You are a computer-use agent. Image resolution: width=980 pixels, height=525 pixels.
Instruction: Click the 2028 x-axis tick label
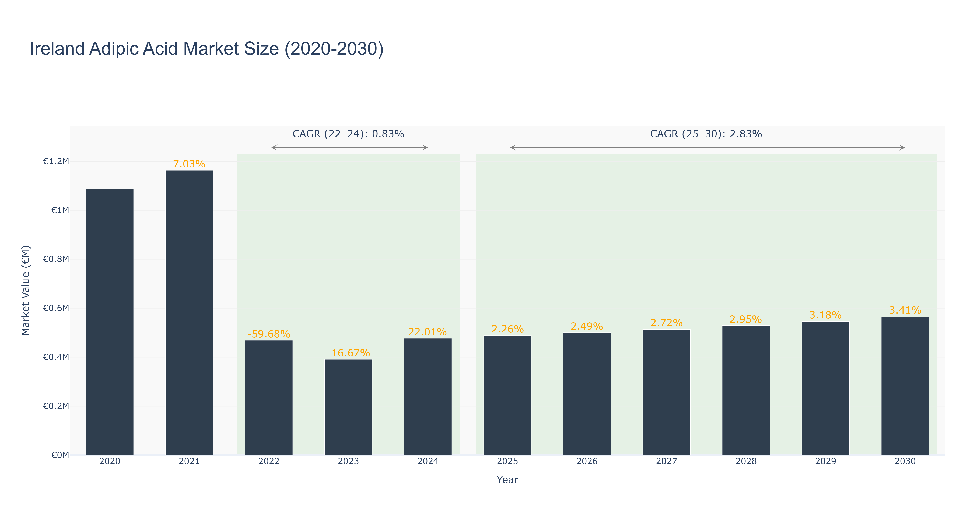pos(746,461)
